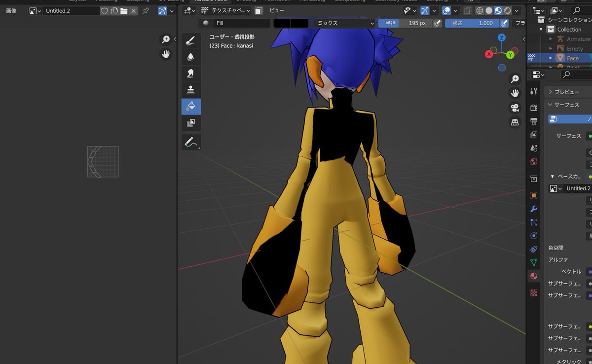Click Fill brush name field
The image size is (592, 364).
coord(242,23)
